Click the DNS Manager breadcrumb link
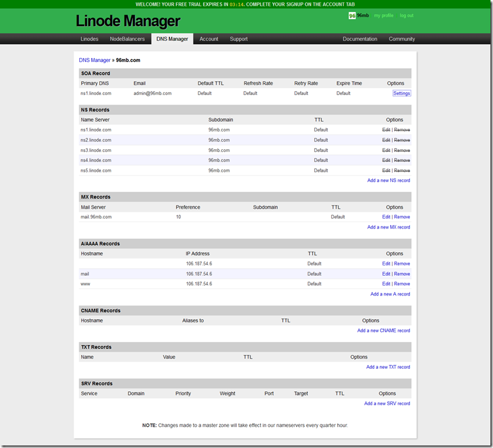The width and height of the screenshot is (493, 448). (x=95, y=60)
